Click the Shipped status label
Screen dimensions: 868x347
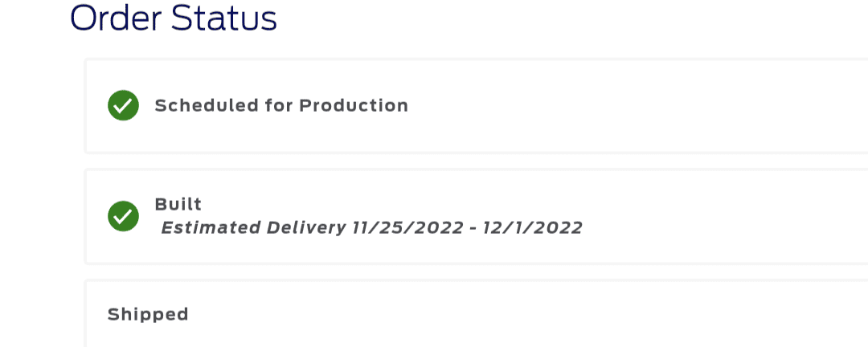tap(148, 314)
